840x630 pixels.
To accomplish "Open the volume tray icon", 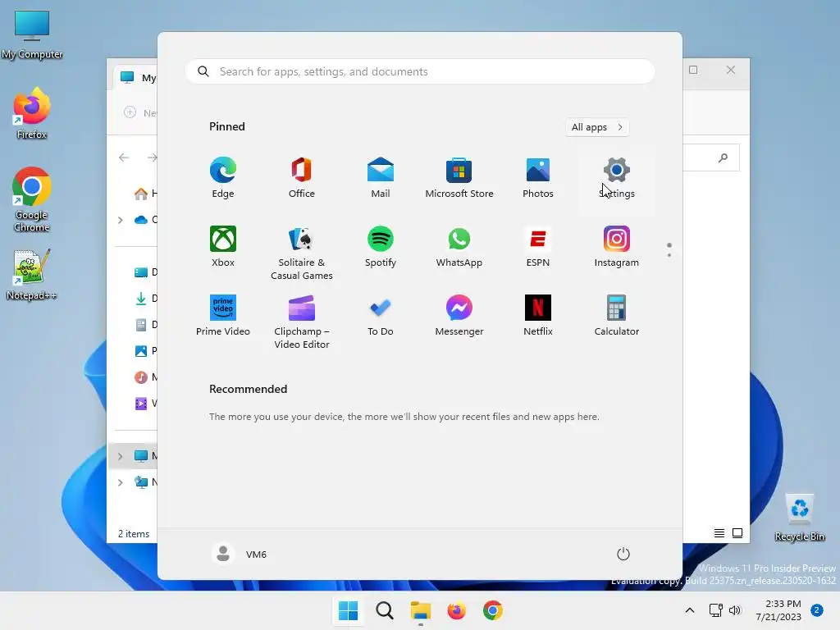I will click(x=735, y=610).
